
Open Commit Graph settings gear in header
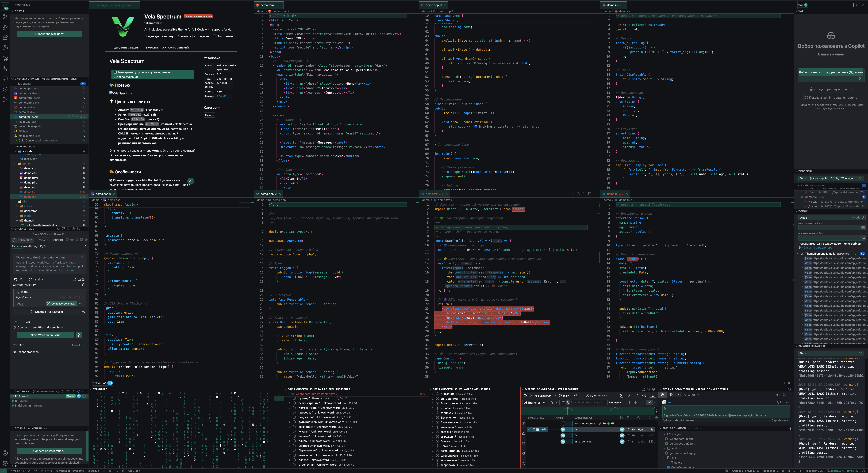click(653, 389)
